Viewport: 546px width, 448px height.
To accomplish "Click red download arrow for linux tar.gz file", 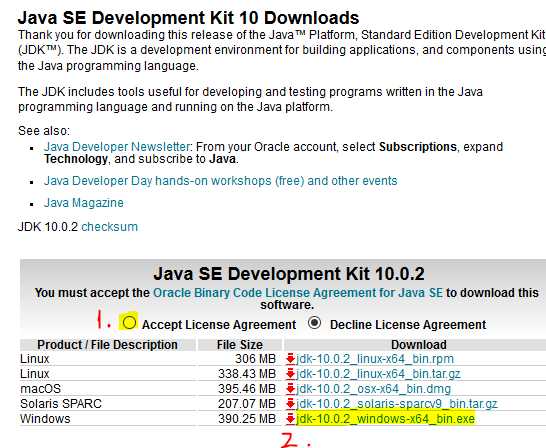I will pyautogui.click(x=290, y=374).
